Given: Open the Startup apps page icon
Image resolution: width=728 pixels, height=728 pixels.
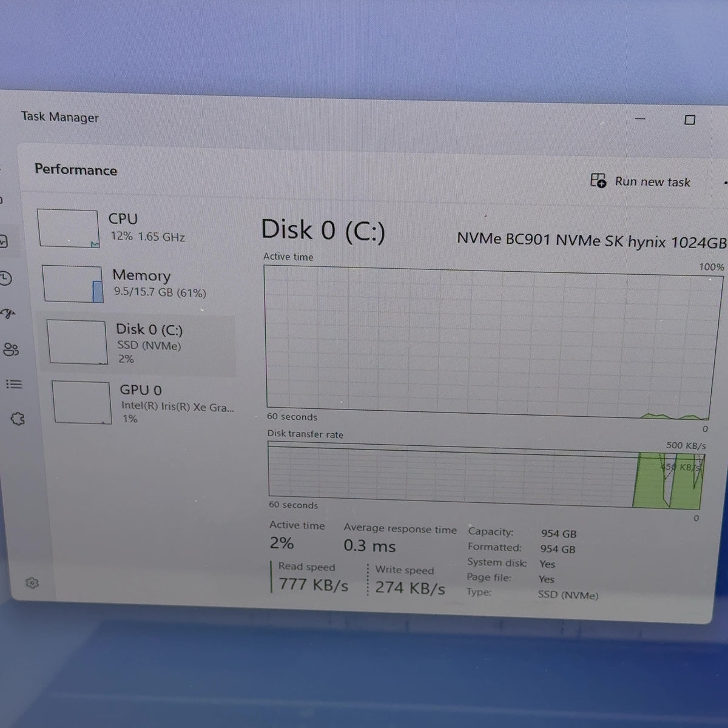Looking at the screenshot, I should (7, 313).
